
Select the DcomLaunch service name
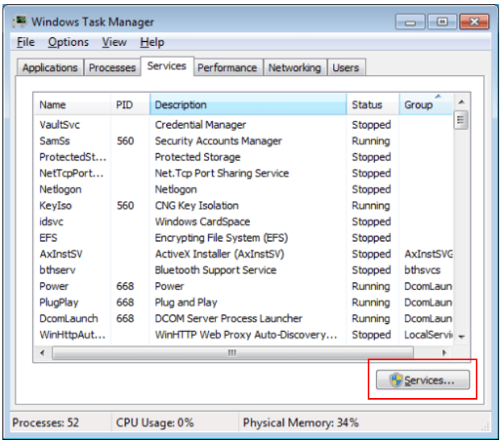pos(69,318)
